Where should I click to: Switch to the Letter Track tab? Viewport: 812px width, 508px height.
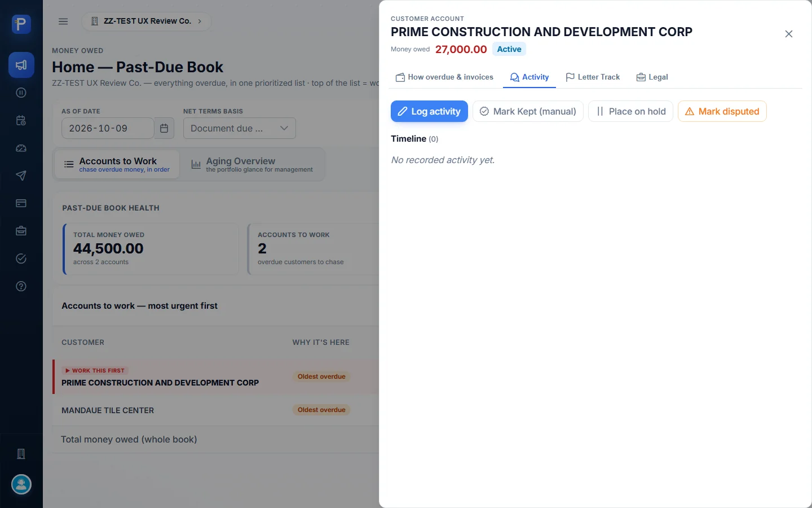tap(593, 77)
